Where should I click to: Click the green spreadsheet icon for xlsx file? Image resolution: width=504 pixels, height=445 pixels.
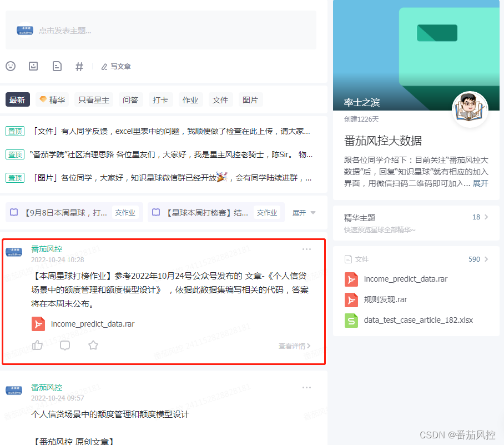(x=351, y=321)
